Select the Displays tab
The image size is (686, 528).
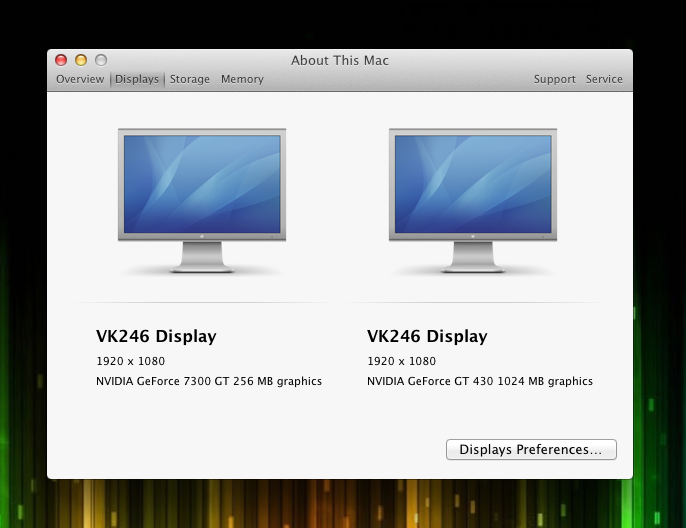click(x=137, y=79)
